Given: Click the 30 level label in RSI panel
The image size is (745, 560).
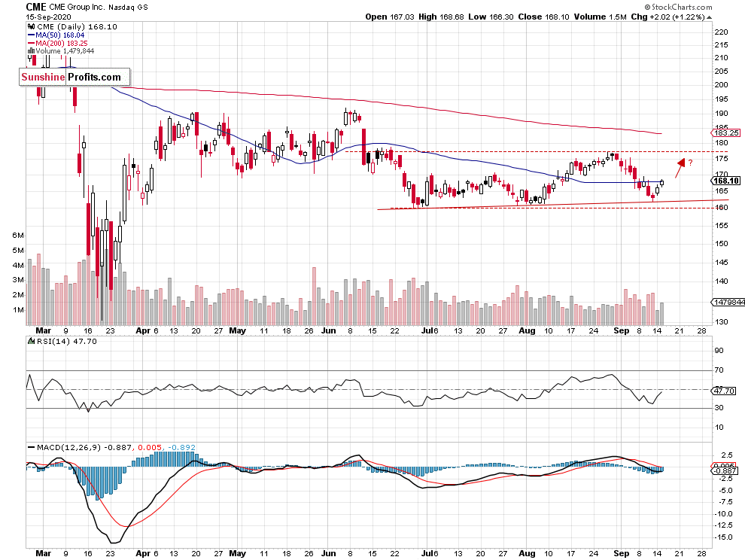Looking at the screenshot, I should [x=719, y=408].
